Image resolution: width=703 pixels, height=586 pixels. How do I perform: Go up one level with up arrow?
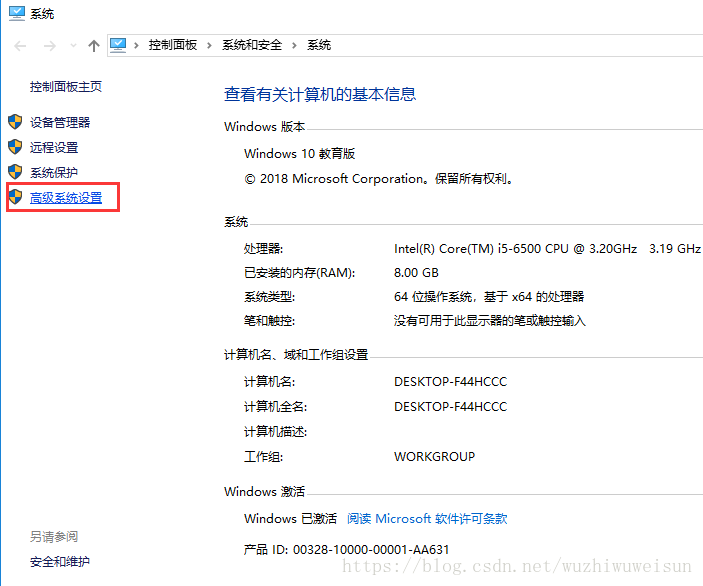click(x=94, y=46)
